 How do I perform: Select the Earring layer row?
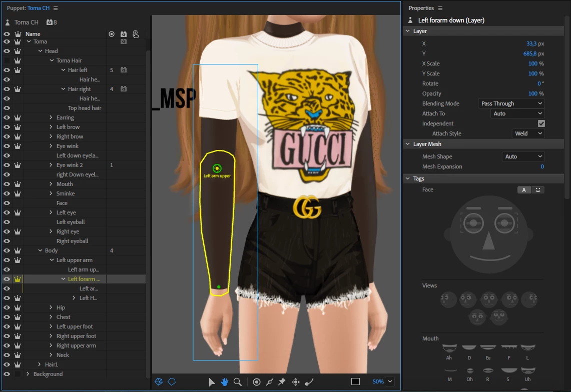coord(74,117)
